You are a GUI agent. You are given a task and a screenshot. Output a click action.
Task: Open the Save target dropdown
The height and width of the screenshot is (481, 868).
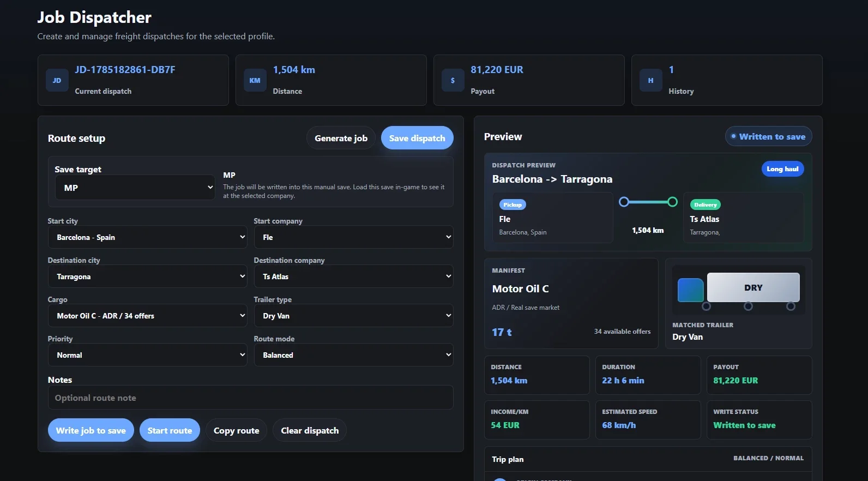coord(135,188)
